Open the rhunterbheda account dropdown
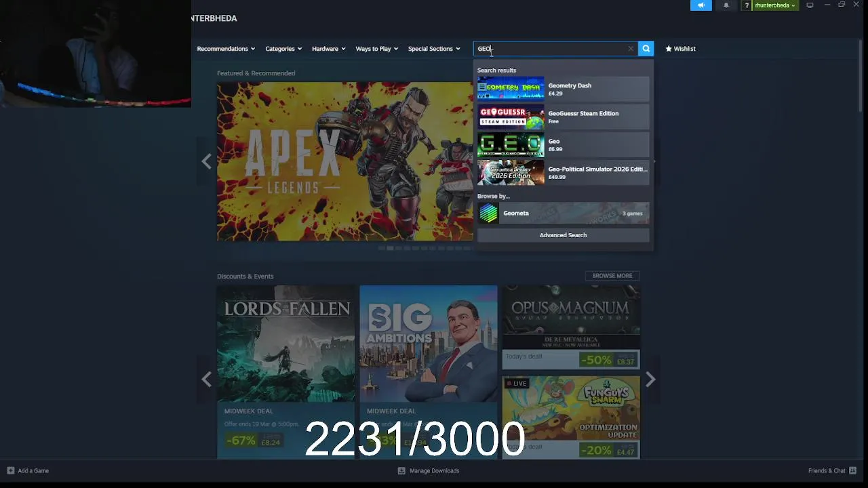This screenshot has width=868, height=488. coord(775,5)
